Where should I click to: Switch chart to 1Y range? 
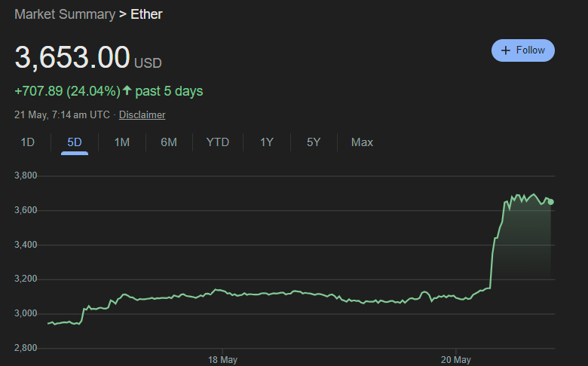[267, 142]
